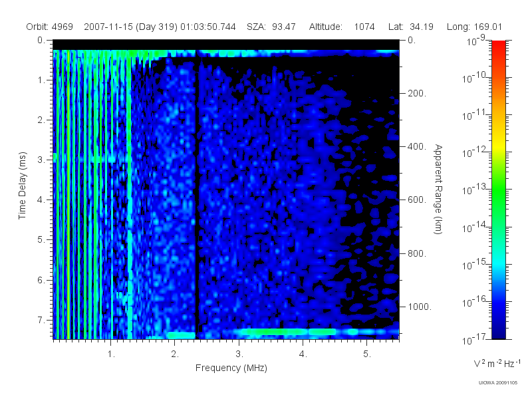Click the 'V² m⁻² Hz⁻¹' units label
532x399 pixels.
pyautogui.click(x=497, y=363)
